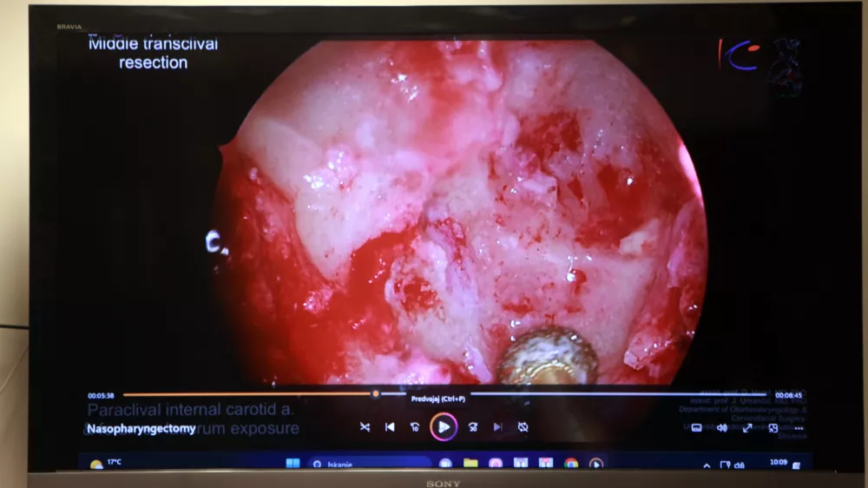The image size is (868, 488).
Task: Click the Nasopharyngectomy video title
Action: 141,429
